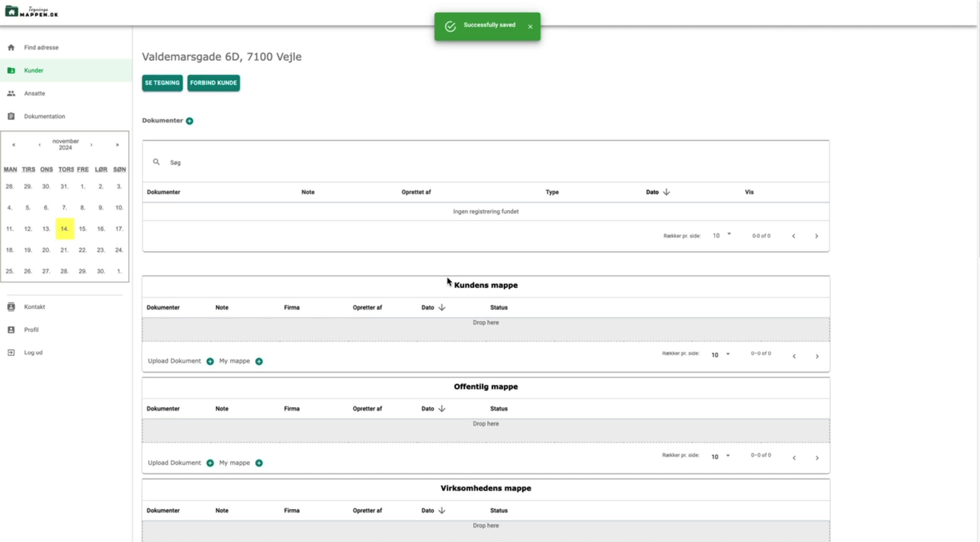Click the Søg search field
Image resolution: width=980 pixels, height=542 pixels.
(293, 162)
